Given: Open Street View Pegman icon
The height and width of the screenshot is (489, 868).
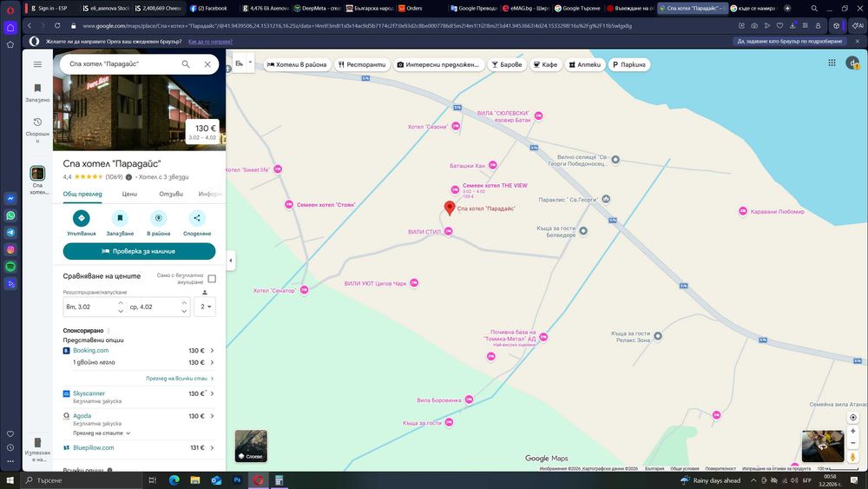Looking at the screenshot, I should 853,457.
